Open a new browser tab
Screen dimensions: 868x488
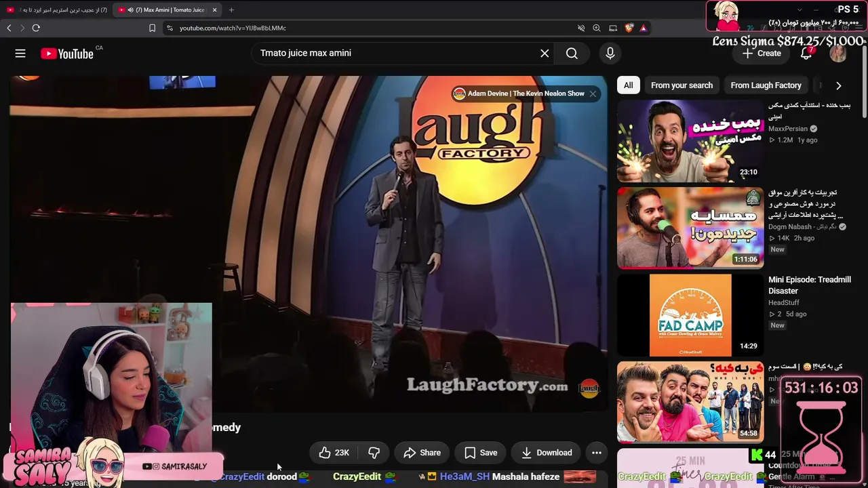(231, 9)
